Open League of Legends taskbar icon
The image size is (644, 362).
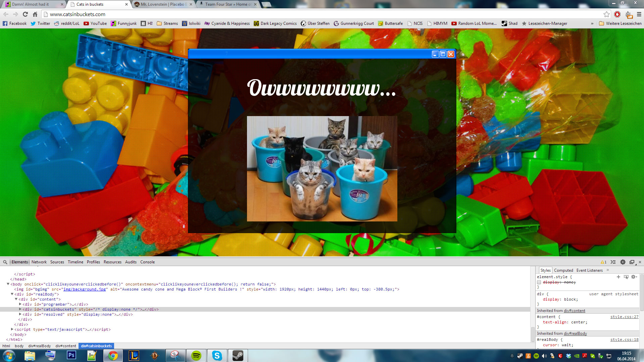[x=134, y=355]
